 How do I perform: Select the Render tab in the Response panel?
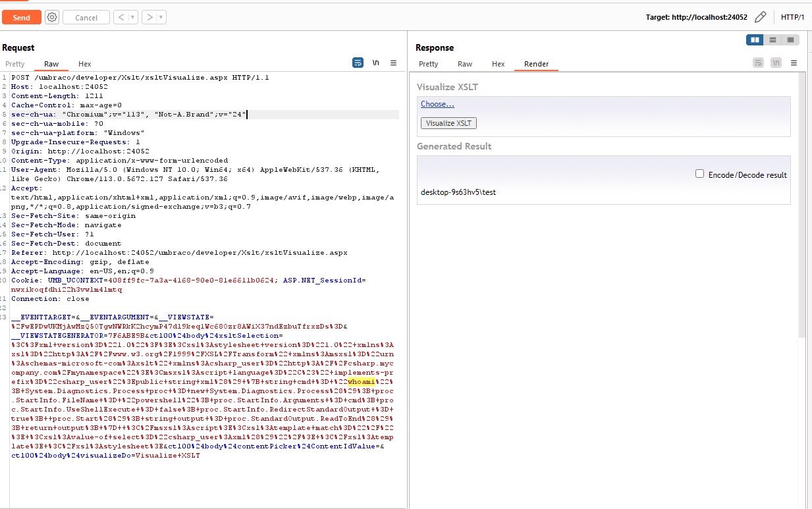[x=536, y=64]
